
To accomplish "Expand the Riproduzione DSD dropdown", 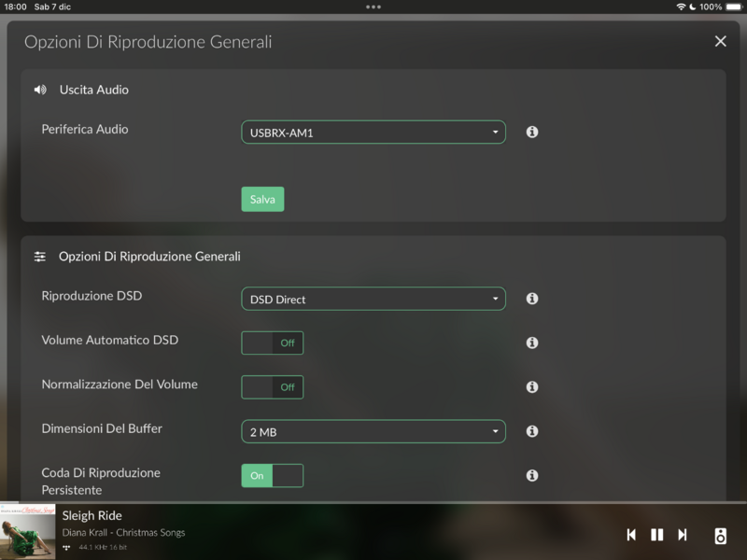I will pyautogui.click(x=373, y=299).
